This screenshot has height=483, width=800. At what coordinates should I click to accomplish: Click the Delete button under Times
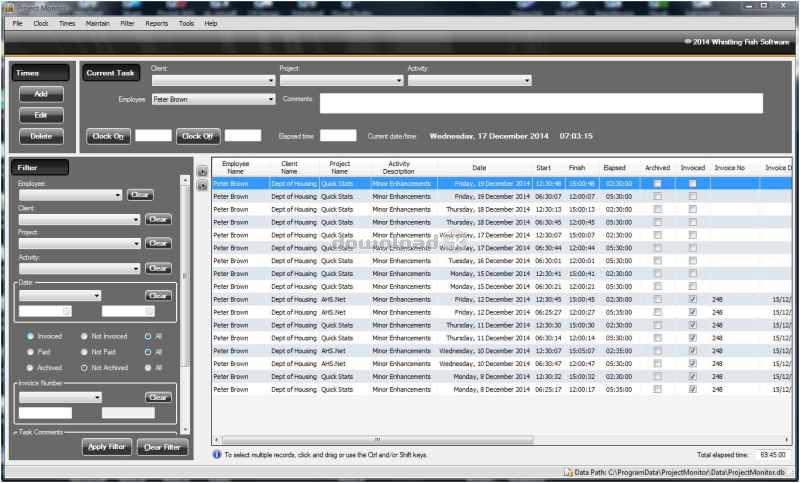(x=41, y=137)
